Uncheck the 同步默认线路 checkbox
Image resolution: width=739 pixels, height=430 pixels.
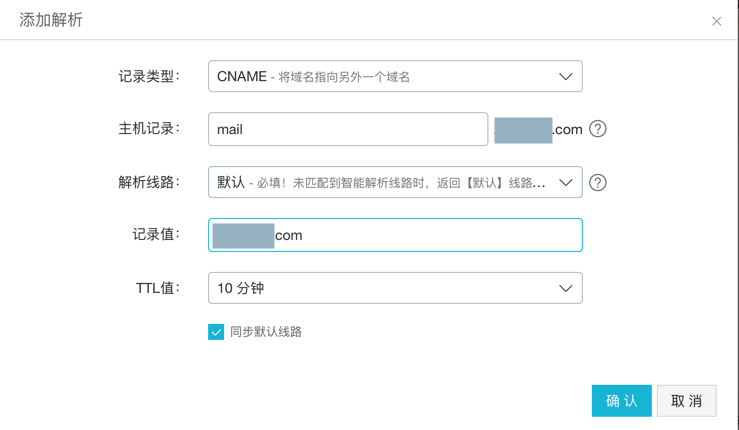tap(216, 332)
